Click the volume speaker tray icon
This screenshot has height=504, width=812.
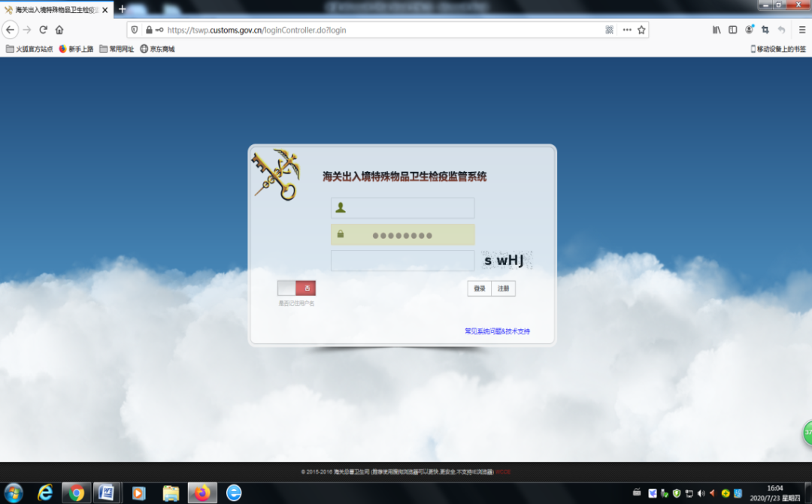coord(701,493)
